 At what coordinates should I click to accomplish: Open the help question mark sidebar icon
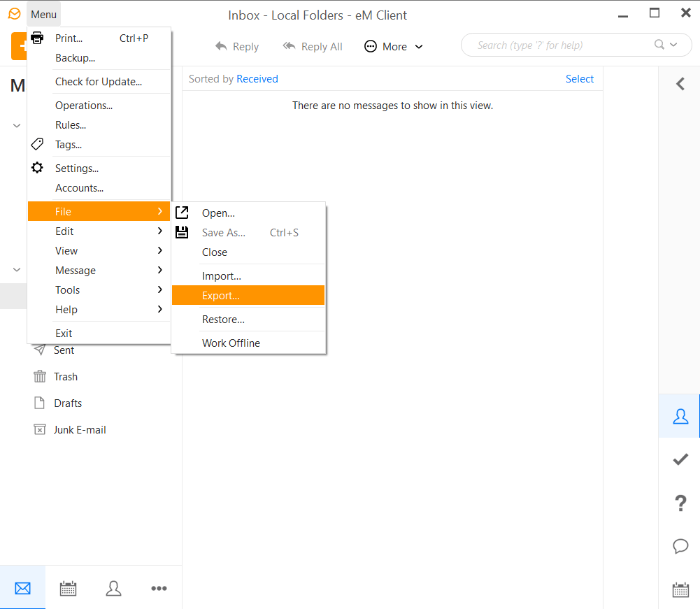(x=680, y=503)
